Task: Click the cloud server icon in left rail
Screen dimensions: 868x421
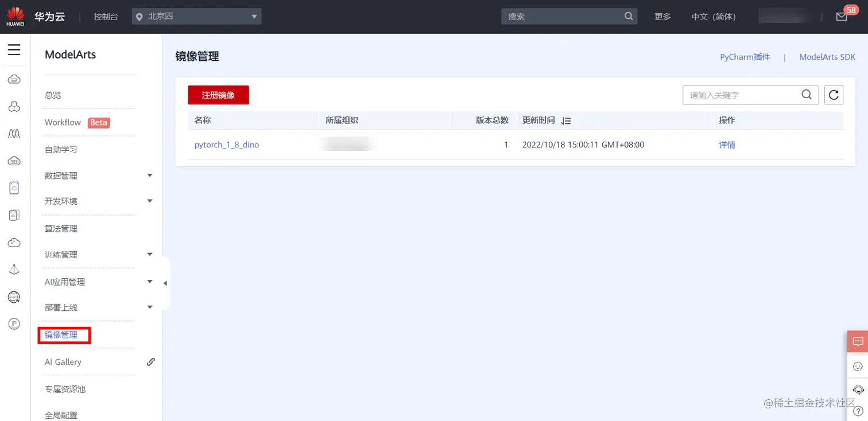Action: (14, 79)
